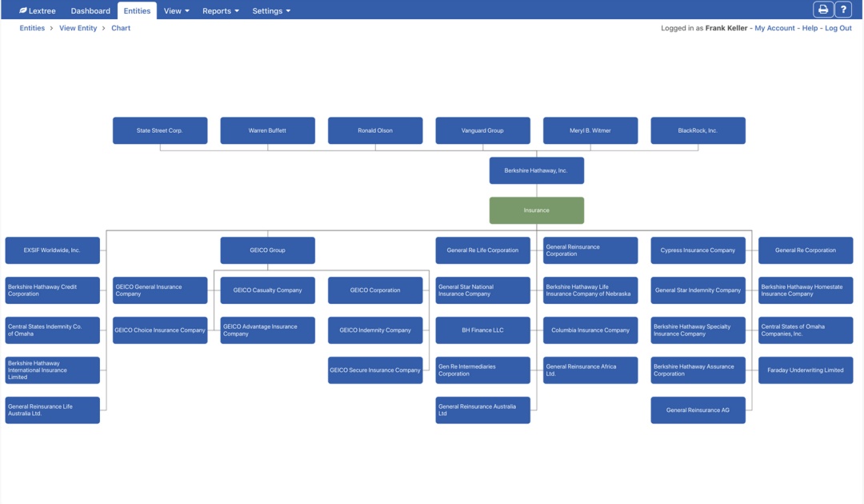This screenshot has height=504, width=864.
Task: Open Berkshire Hathaway Assurance Corporation node
Action: click(x=698, y=370)
